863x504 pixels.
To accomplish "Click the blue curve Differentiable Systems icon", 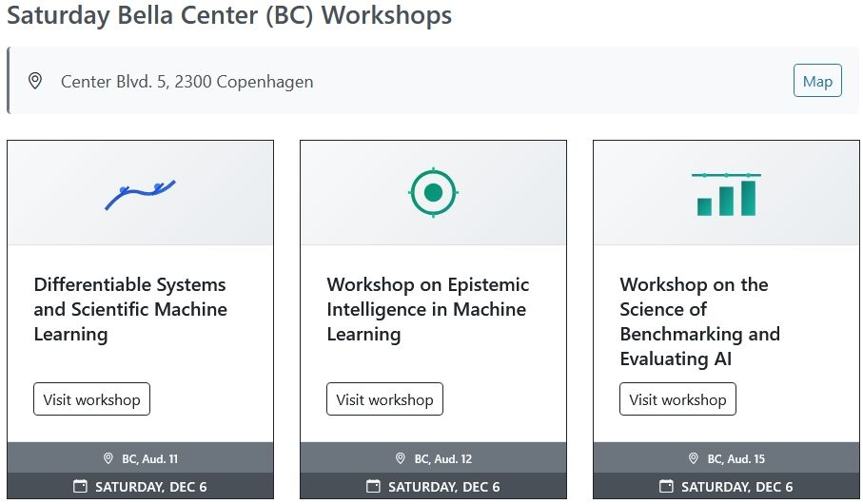I will 140,193.
